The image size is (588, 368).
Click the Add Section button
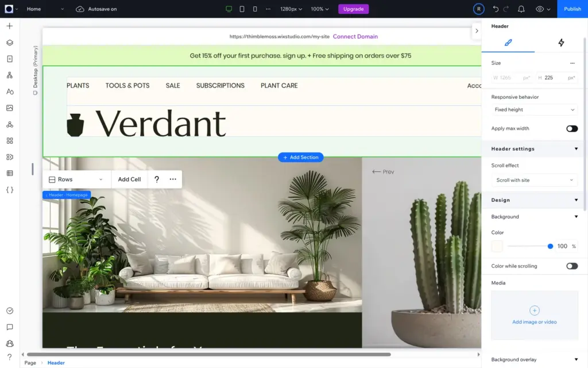pyautogui.click(x=301, y=158)
